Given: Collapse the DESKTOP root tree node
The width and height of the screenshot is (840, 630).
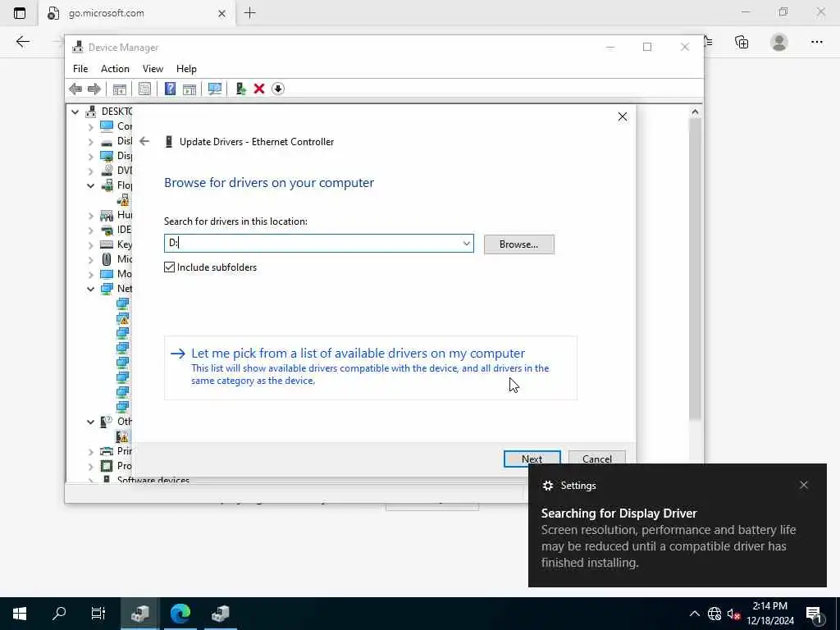Looking at the screenshot, I should (75, 112).
